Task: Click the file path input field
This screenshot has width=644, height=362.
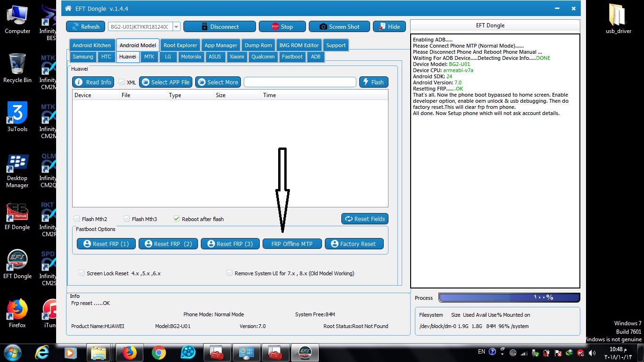Action: tap(300, 82)
